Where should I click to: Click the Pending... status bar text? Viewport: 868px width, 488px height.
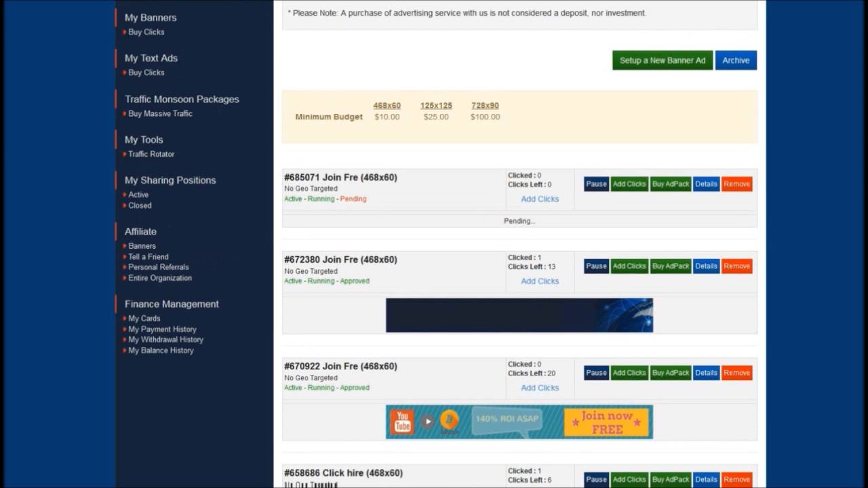click(519, 221)
